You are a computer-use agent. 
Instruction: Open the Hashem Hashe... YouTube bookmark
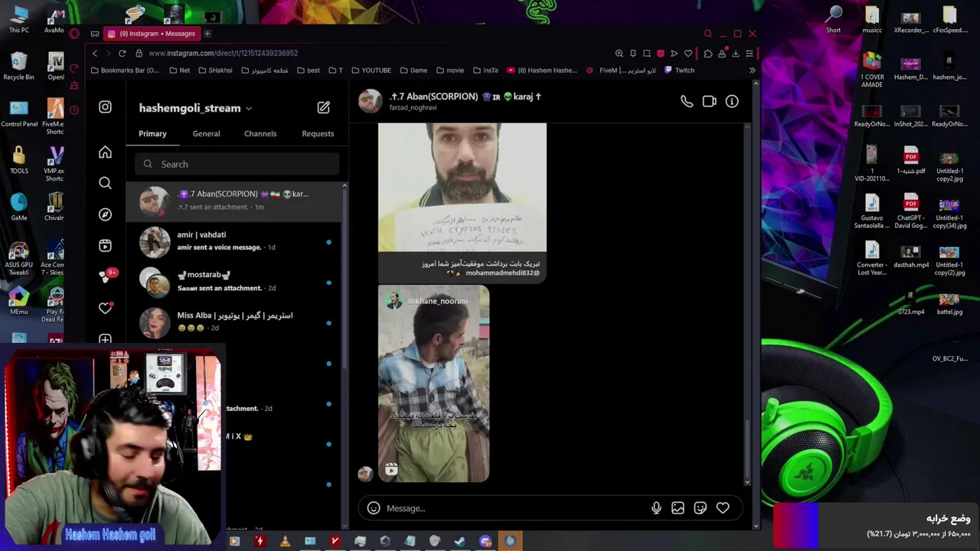tap(542, 70)
